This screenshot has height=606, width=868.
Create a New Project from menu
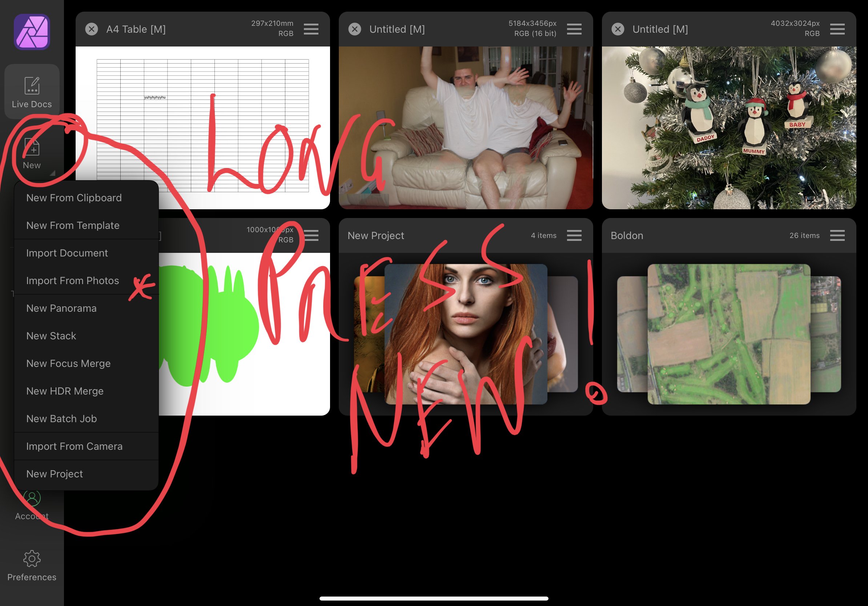(86, 473)
